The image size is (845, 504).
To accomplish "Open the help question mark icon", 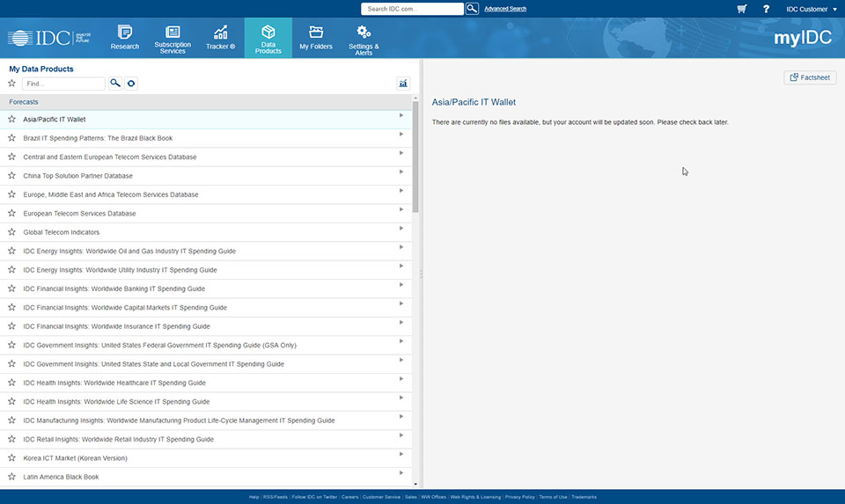I will [x=766, y=9].
